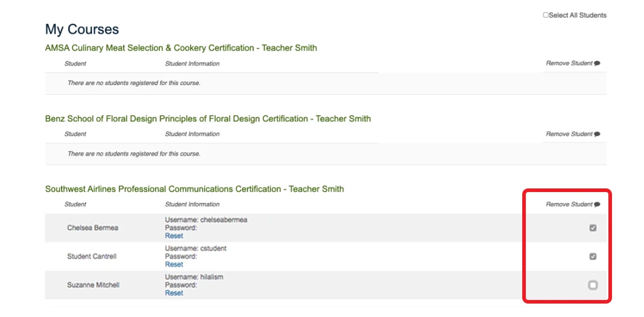Viewport: 644px width, 317px height.
Task: Reset password for cstudent
Action: pyautogui.click(x=174, y=264)
